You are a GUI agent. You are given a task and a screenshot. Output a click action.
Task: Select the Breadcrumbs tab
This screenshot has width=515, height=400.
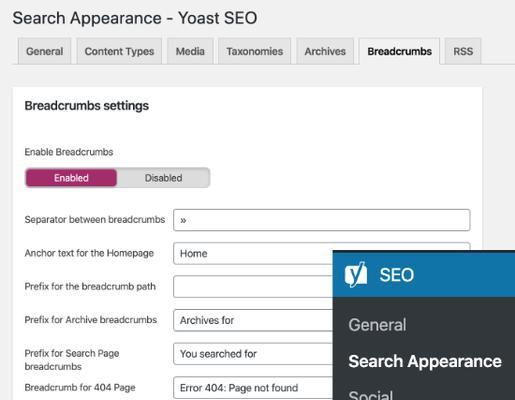399,51
